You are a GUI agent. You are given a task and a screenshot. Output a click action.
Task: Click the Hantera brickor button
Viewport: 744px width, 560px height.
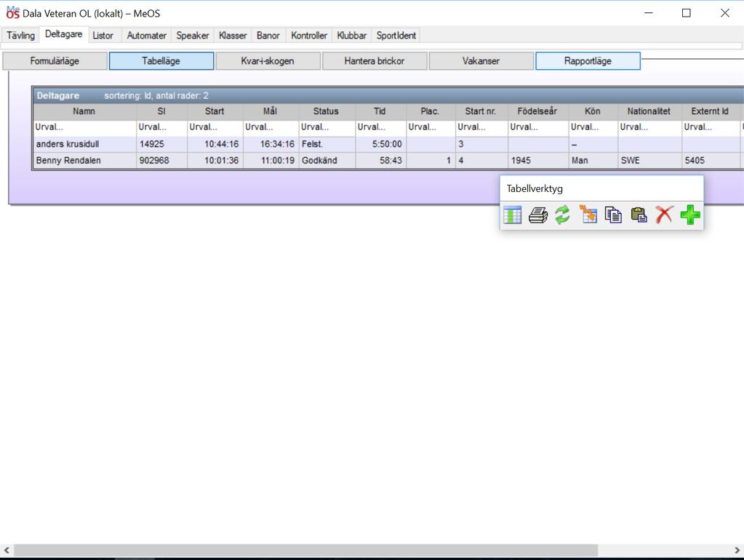pos(375,61)
